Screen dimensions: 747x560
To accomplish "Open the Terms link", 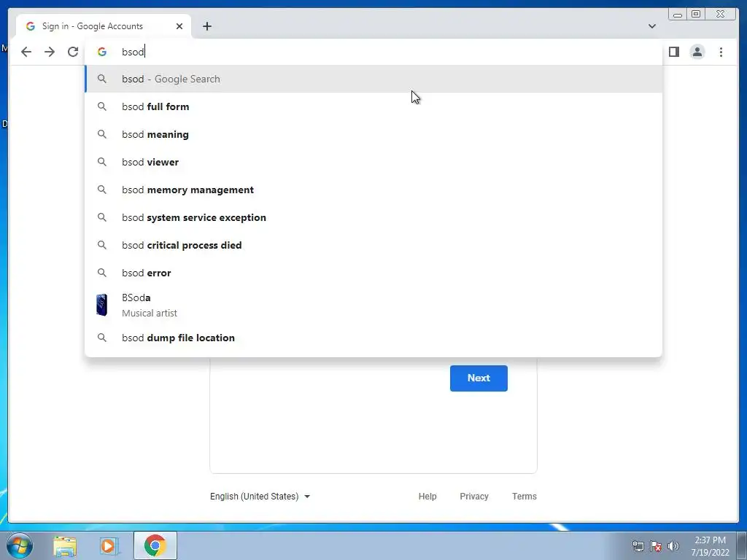I will click(x=524, y=496).
